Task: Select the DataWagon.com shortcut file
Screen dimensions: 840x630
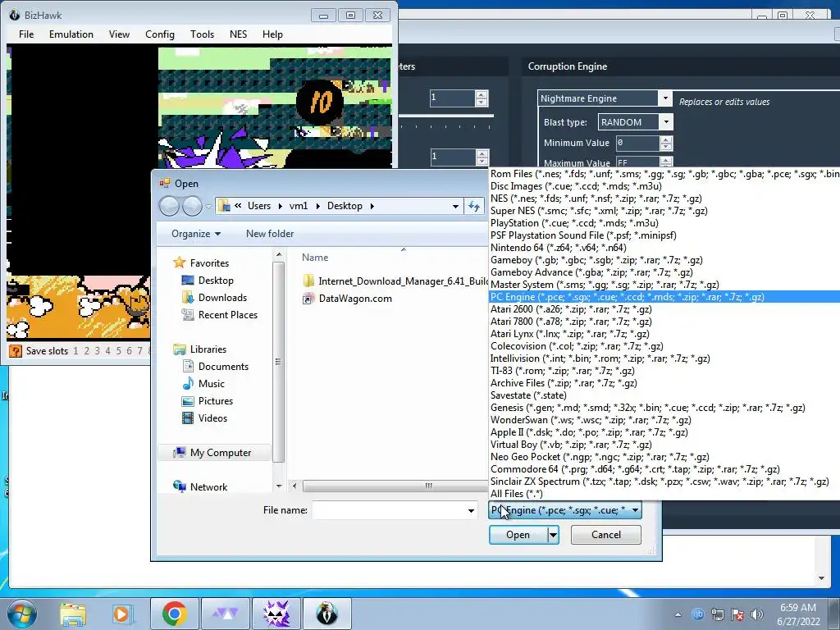Action: coord(347,299)
